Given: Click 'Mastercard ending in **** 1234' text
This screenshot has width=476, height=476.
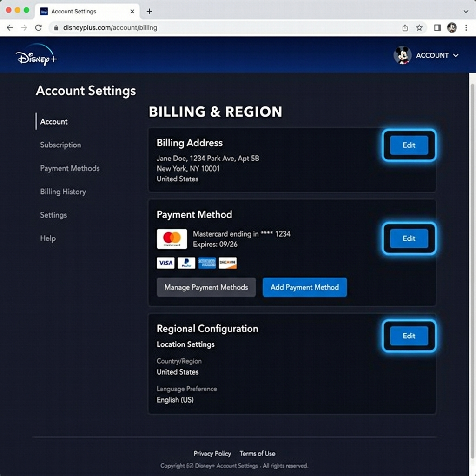Looking at the screenshot, I should click(242, 234).
